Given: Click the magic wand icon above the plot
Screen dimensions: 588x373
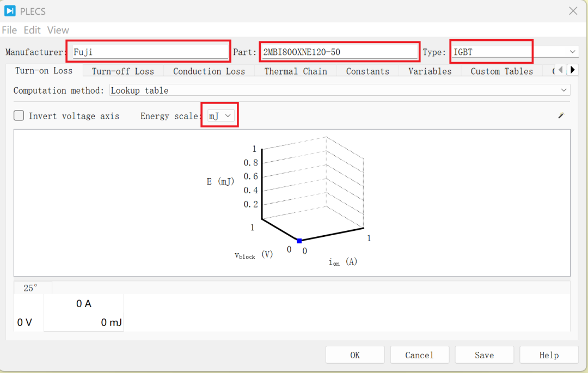Looking at the screenshot, I should 561,115.
